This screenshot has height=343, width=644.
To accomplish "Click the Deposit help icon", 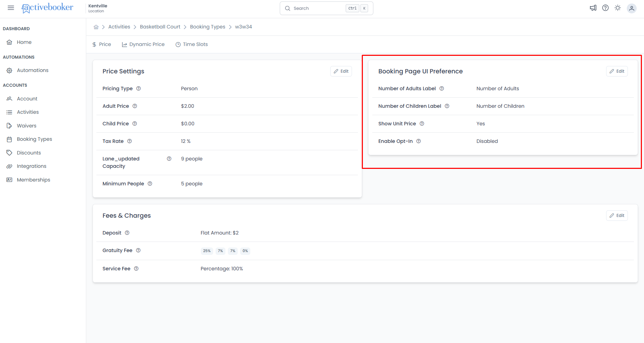I will tap(127, 233).
